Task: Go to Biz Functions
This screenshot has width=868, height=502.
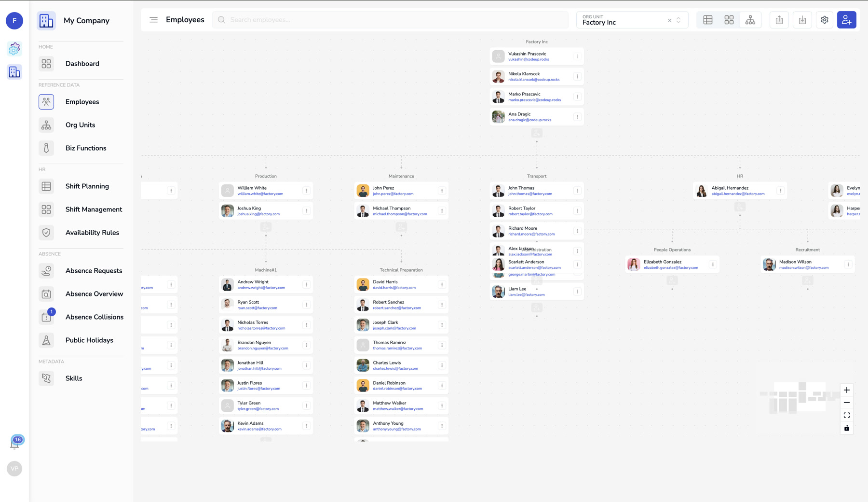Action: (x=81, y=148)
